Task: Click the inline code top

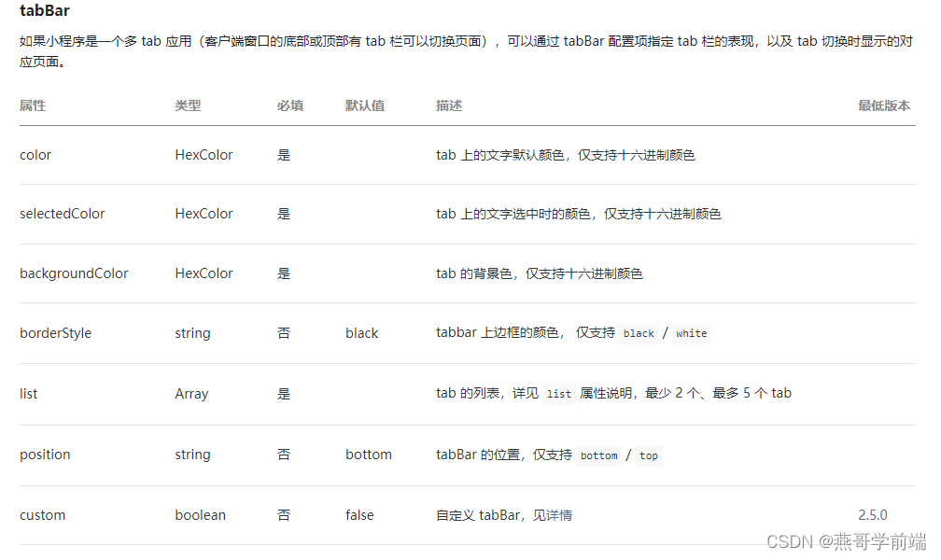Action: [649, 455]
